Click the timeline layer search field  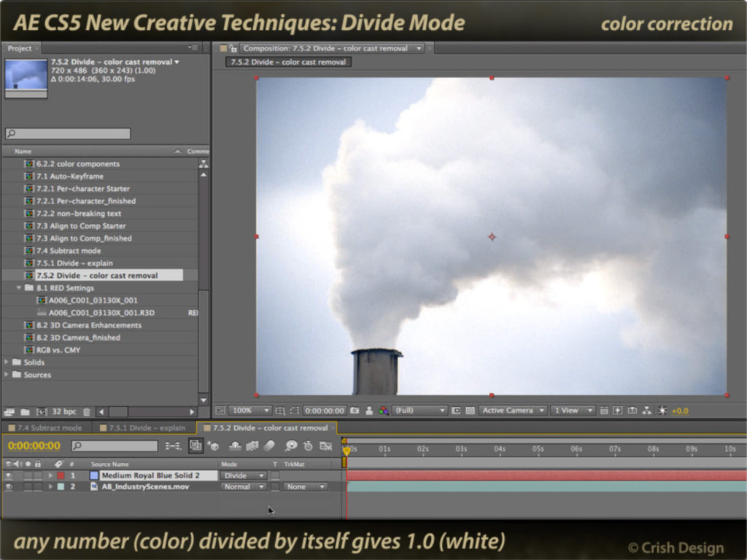(115, 446)
